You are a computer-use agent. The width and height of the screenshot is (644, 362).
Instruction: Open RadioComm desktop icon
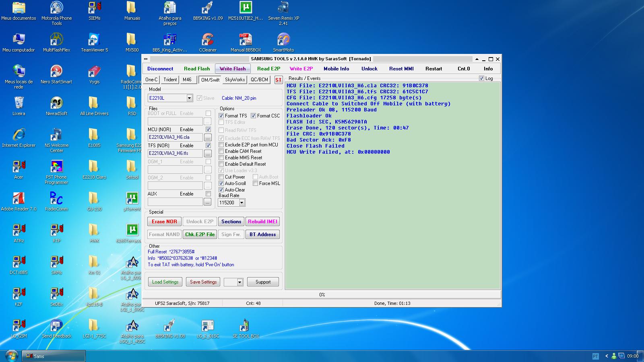coord(56,202)
